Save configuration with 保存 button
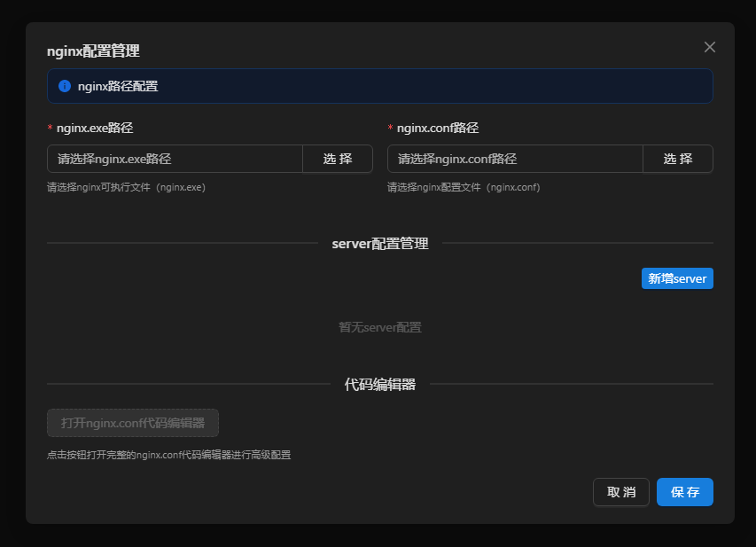This screenshot has height=547, width=756. pyautogui.click(x=684, y=492)
